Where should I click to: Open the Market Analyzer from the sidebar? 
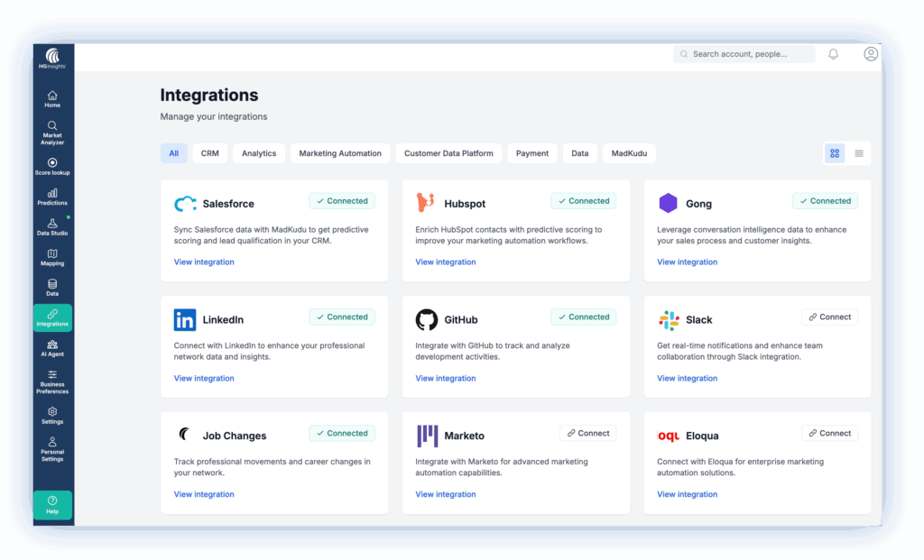tap(51, 133)
